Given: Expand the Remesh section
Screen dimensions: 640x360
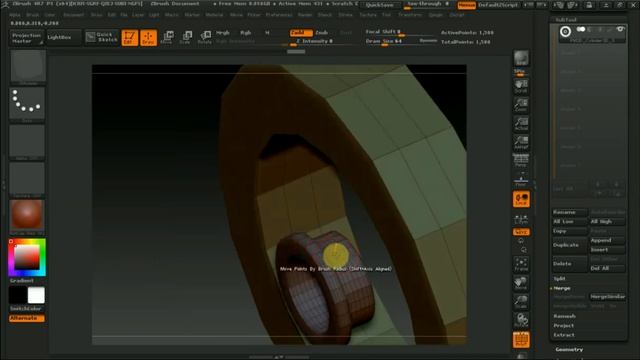Looking at the screenshot, I should pos(564,316).
